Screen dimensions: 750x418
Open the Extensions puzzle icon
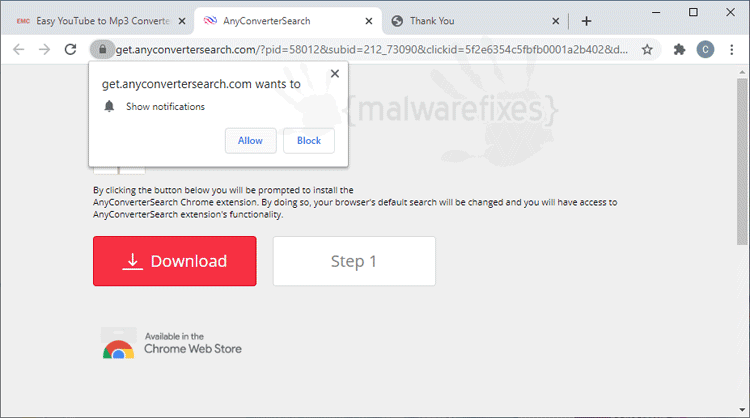point(679,49)
